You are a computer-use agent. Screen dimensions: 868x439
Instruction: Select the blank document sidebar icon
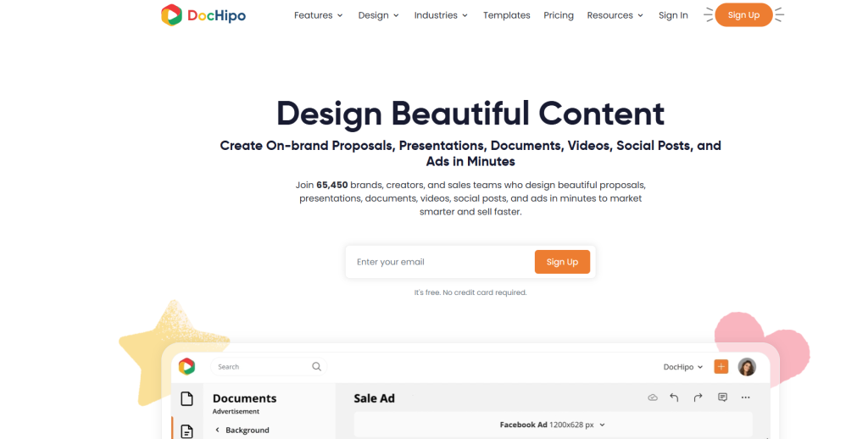[187, 398]
